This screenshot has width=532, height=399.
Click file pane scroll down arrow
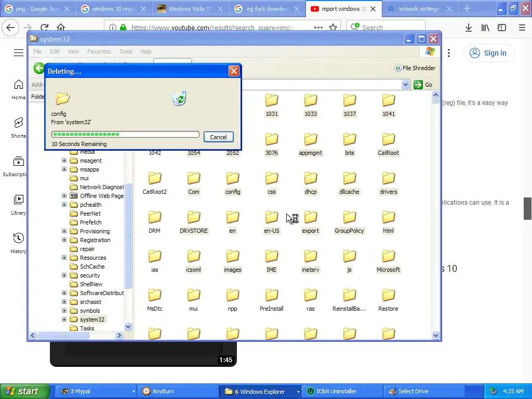436,336
